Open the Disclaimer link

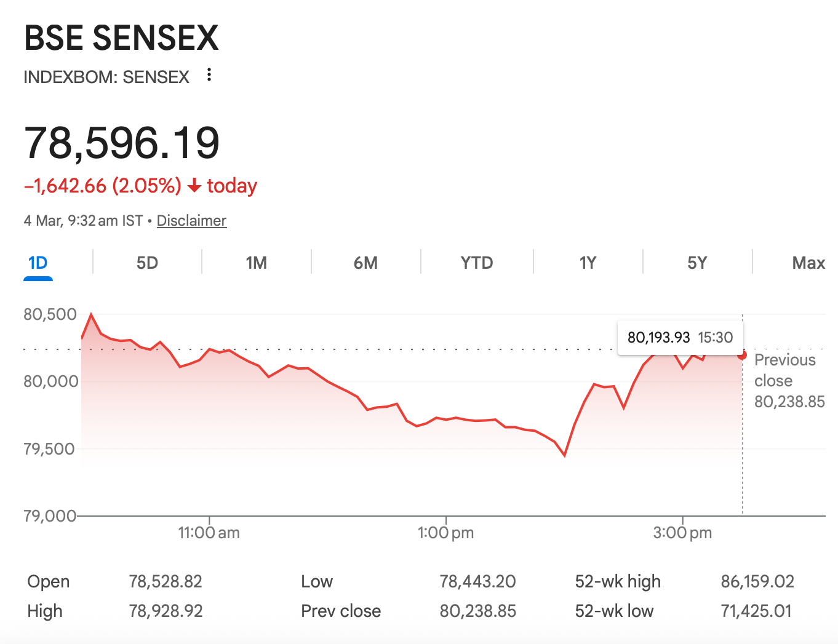click(x=191, y=221)
